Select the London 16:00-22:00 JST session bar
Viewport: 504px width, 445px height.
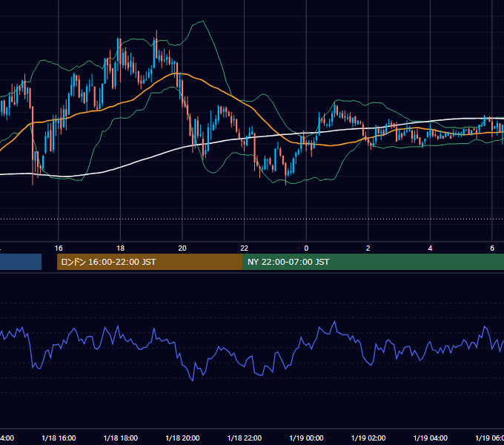click(x=150, y=262)
